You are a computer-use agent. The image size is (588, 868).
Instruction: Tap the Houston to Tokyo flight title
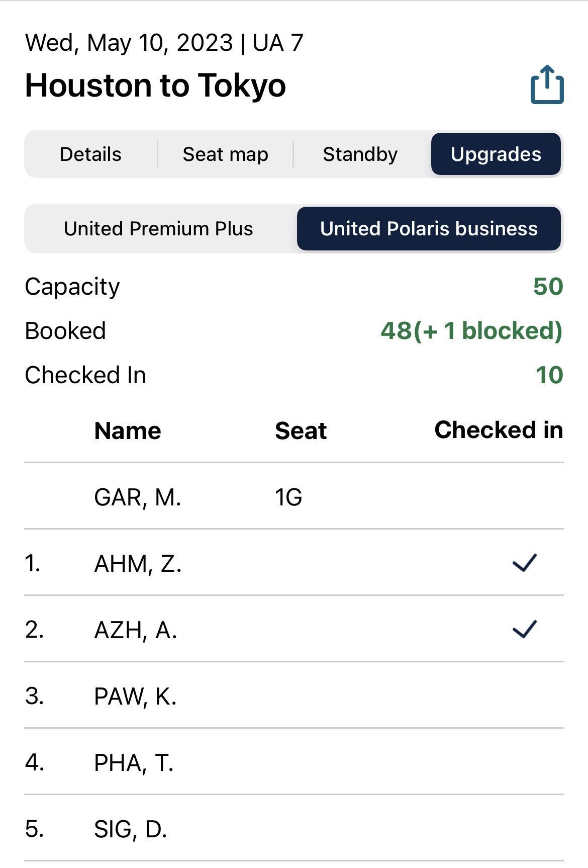pyautogui.click(x=155, y=85)
